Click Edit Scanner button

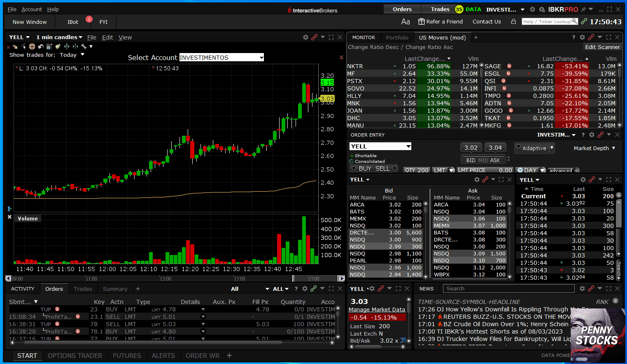click(602, 47)
